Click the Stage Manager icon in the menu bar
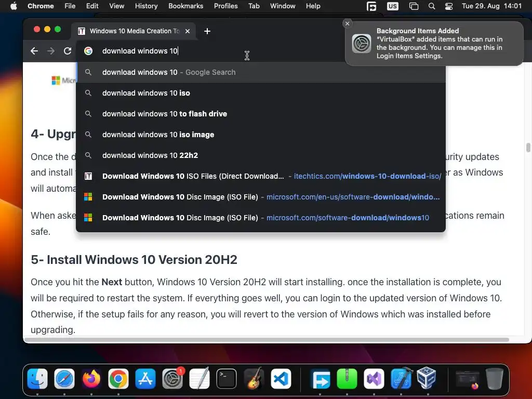The image size is (532, 399). [x=414, y=6]
